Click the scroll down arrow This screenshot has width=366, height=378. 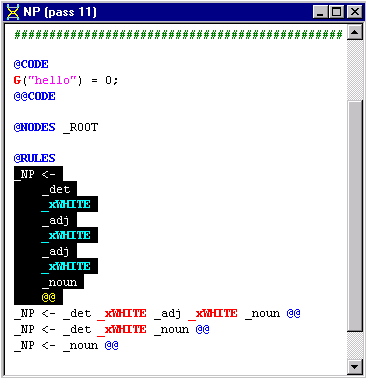355,367
